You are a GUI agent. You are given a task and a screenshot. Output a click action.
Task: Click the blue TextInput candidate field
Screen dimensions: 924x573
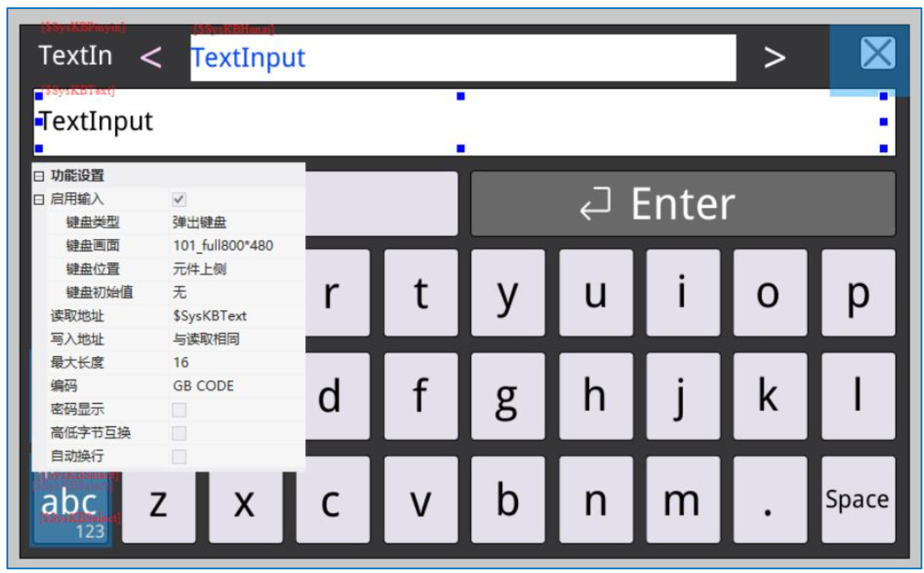(463, 58)
